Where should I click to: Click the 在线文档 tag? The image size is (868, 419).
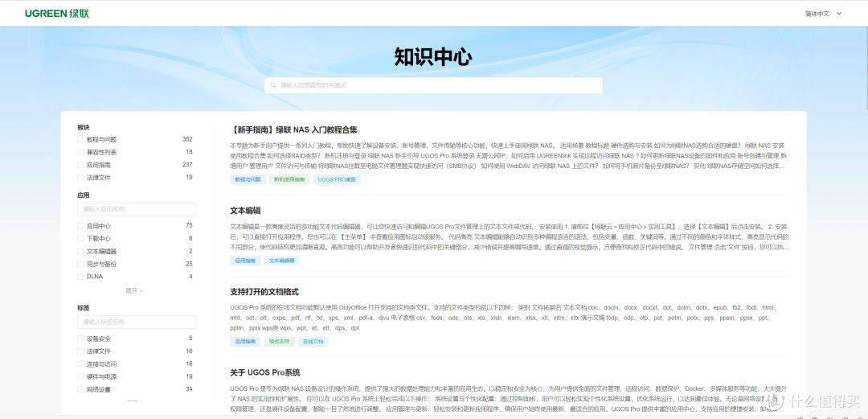click(x=313, y=342)
